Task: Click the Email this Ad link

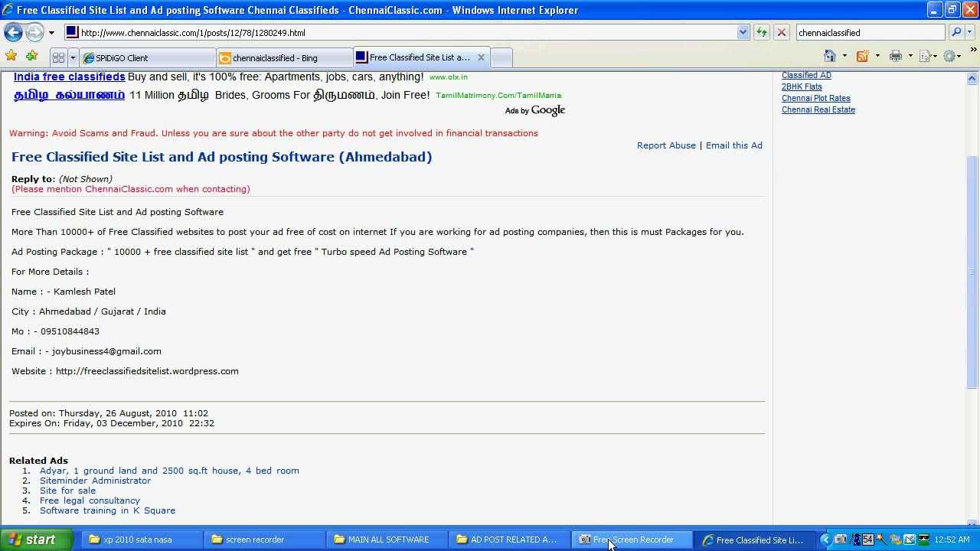Action: point(733,145)
